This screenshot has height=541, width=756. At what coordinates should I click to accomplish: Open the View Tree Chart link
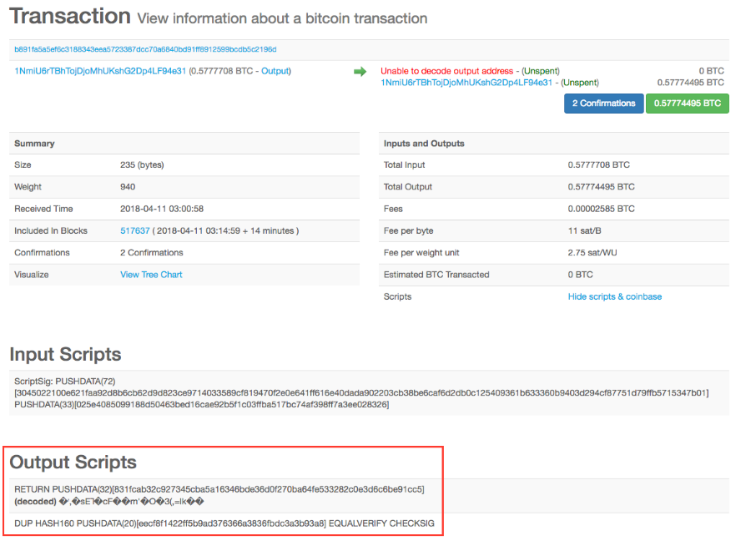point(151,275)
